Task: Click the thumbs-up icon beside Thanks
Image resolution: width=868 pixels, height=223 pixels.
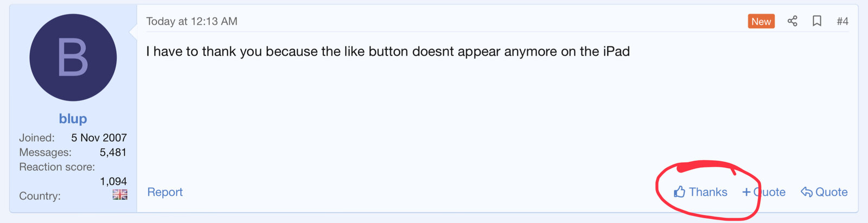Action: point(679,192)
